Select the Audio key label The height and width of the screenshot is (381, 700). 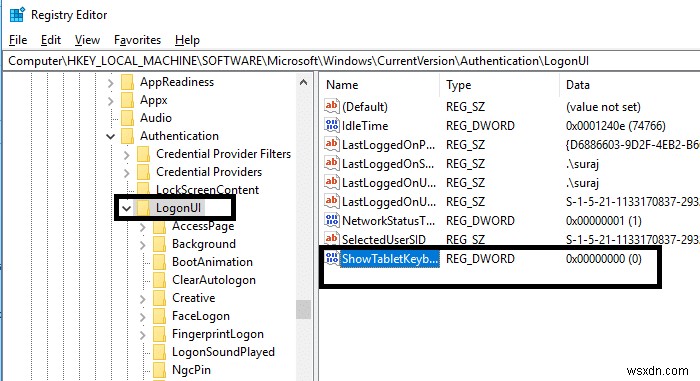pos(156,118)
